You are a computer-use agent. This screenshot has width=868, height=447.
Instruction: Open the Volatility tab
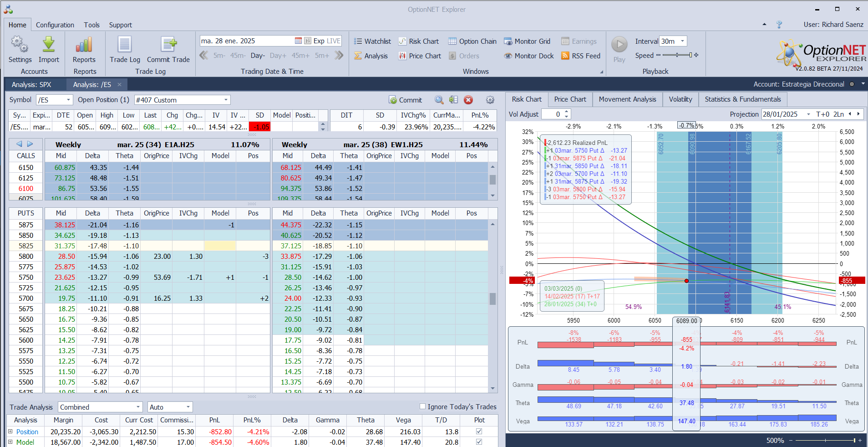point(680,99)
